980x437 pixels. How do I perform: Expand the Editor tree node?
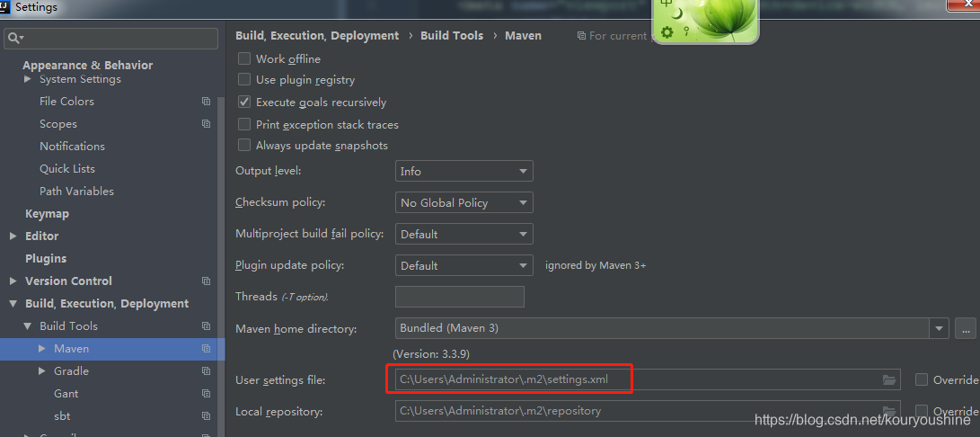click(x=13, y=236)
